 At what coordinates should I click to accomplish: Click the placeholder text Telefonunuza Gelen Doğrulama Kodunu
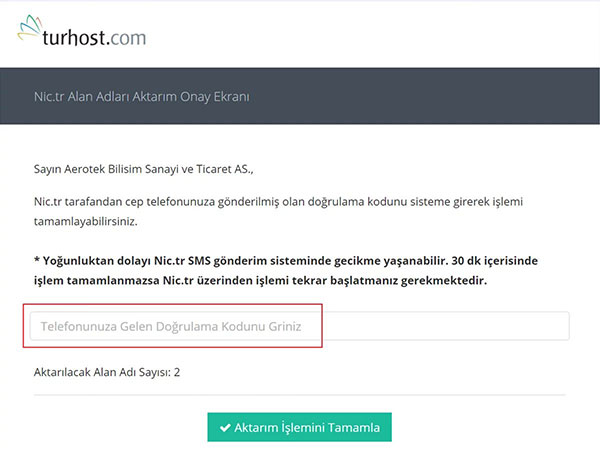(170, 326)
